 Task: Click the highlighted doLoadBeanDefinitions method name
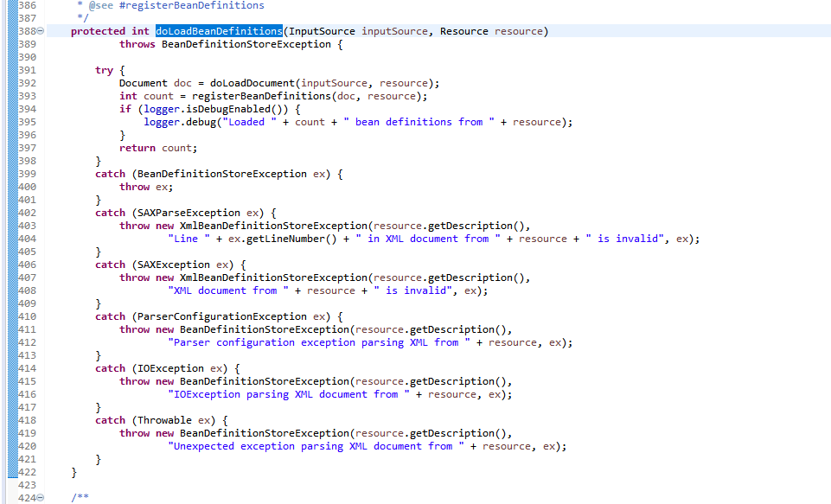pyautogui.click(x=219, y=31)
